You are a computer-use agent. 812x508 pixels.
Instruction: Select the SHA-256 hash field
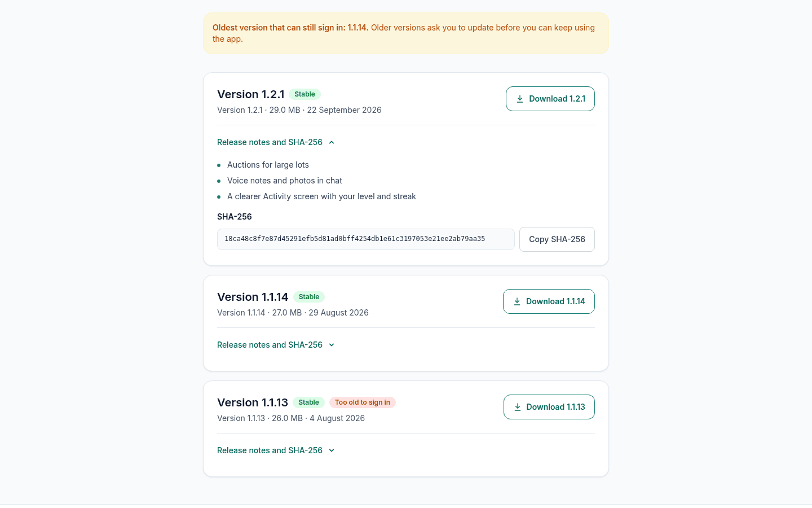pos(366,239)
